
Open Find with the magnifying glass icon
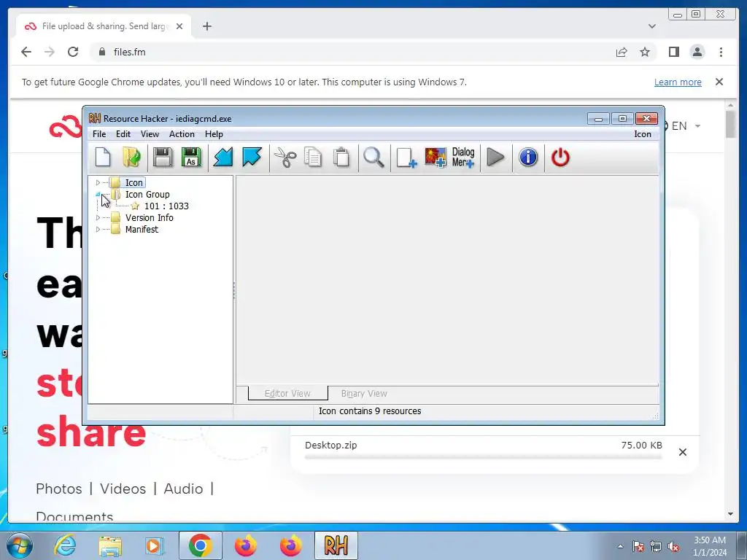373,157
